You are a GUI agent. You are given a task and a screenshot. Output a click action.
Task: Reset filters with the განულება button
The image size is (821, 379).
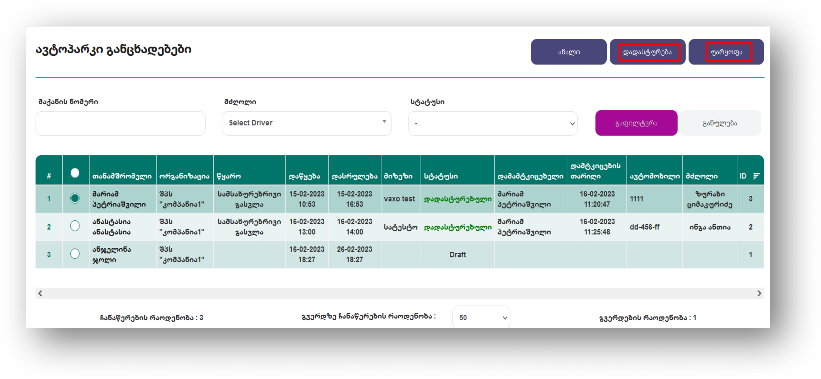click(x=720, y=123)
